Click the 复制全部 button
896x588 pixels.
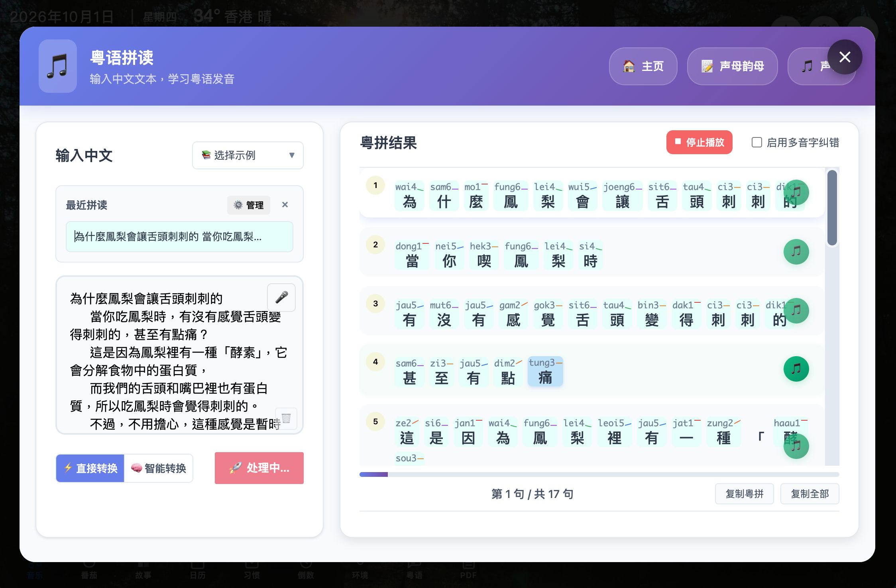[810, 494]
